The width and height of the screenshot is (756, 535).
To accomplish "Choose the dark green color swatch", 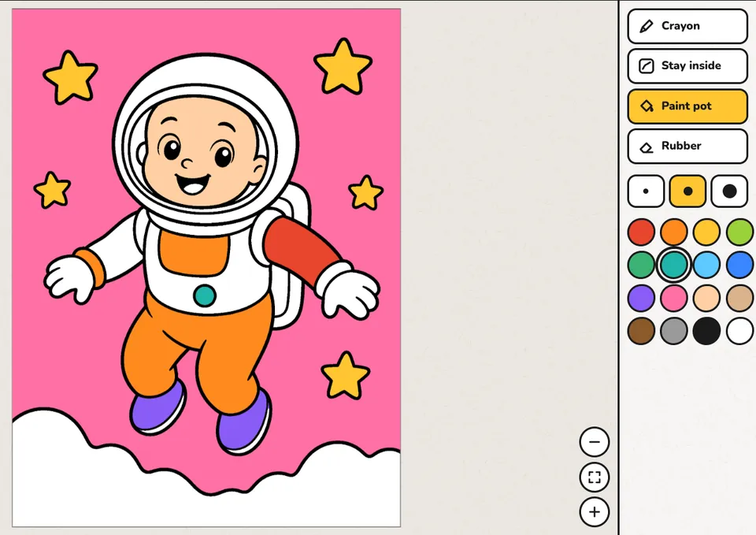I will (641, 265).
